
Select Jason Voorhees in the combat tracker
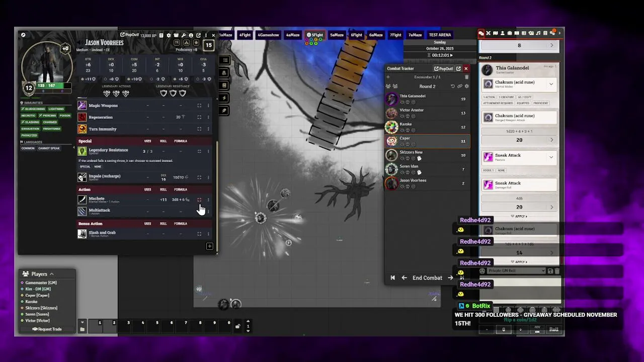click(x=427, y=183)
